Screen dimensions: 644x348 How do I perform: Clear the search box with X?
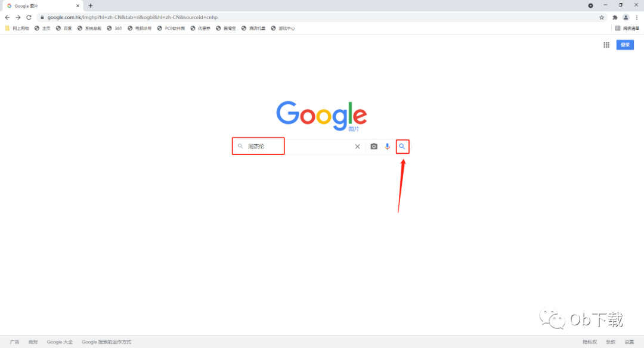(357, 147)
